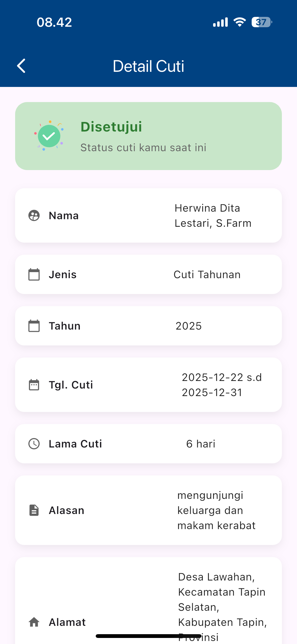
Task: Tap the back arrow in header
Action: point(21,66)
